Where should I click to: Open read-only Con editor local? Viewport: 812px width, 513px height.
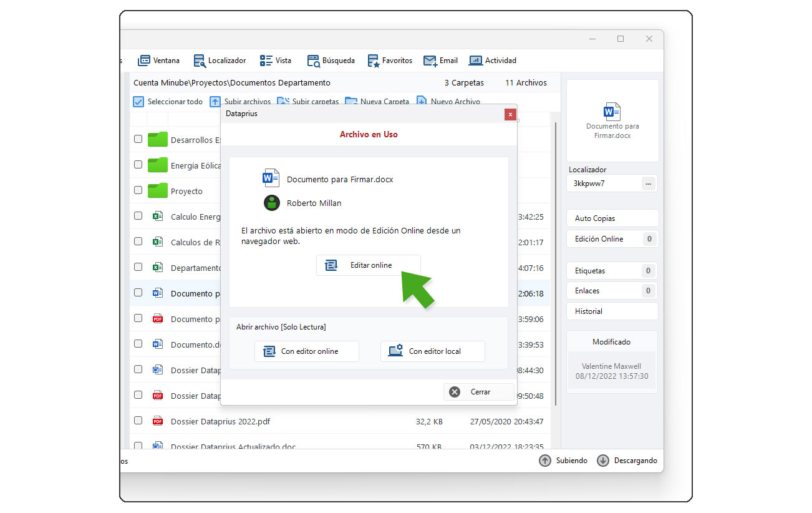point(433,351)
